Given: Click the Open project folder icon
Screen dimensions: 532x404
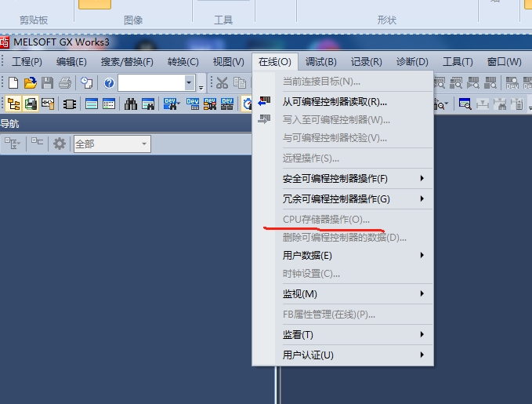Looking at the screenshot, I should [x=30, y=82].
